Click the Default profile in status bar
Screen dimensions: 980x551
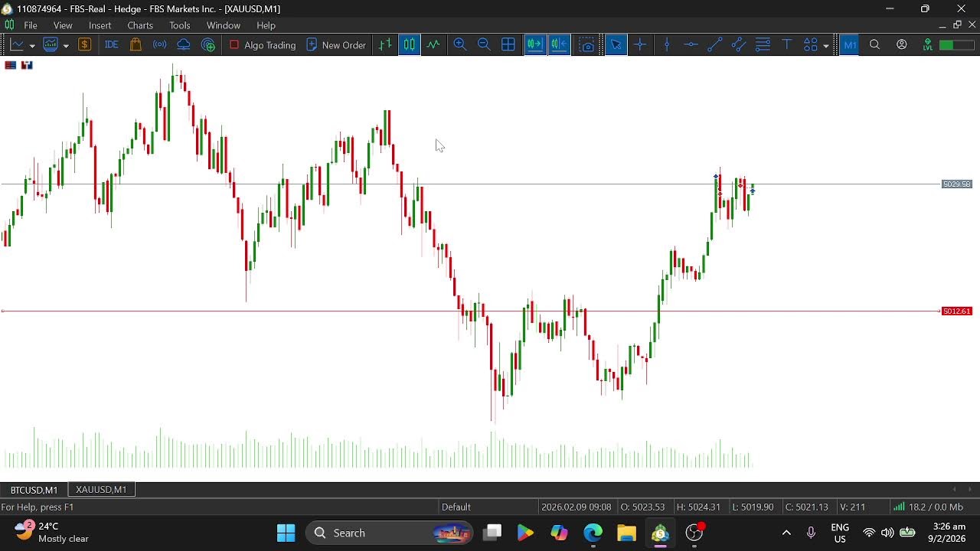pos(456,507)
